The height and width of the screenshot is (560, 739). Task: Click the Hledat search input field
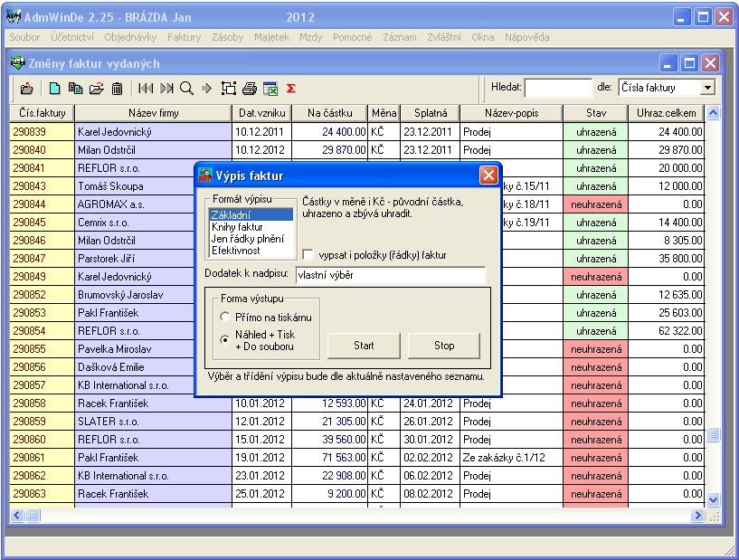coord(558,88)
